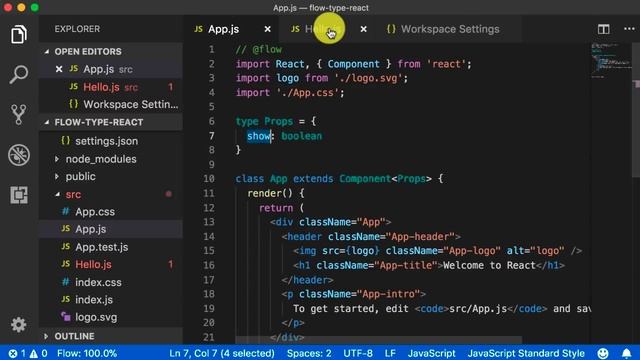Click 'Welcome to React' text on line 16

[489, 265]
